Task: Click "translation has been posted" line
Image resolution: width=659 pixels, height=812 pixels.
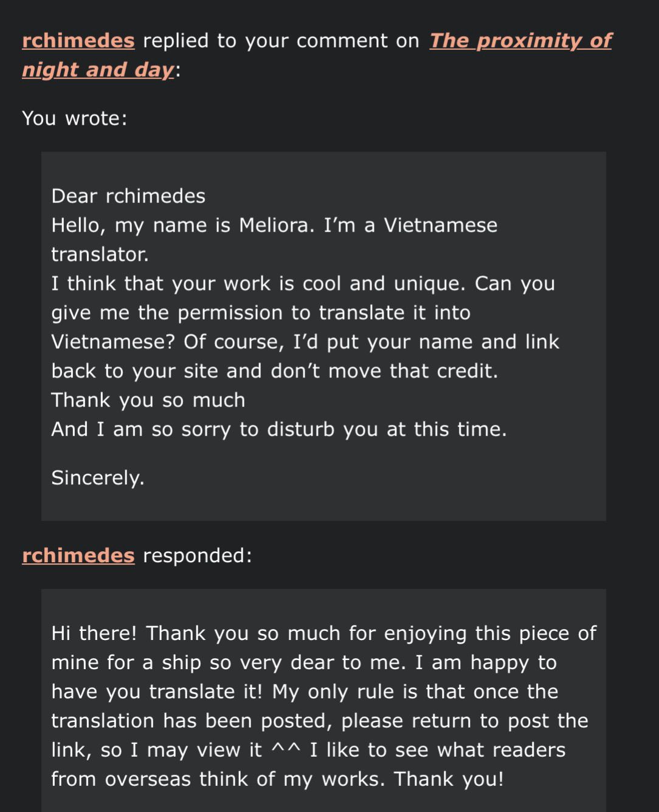Action: [x=191, y=721]
